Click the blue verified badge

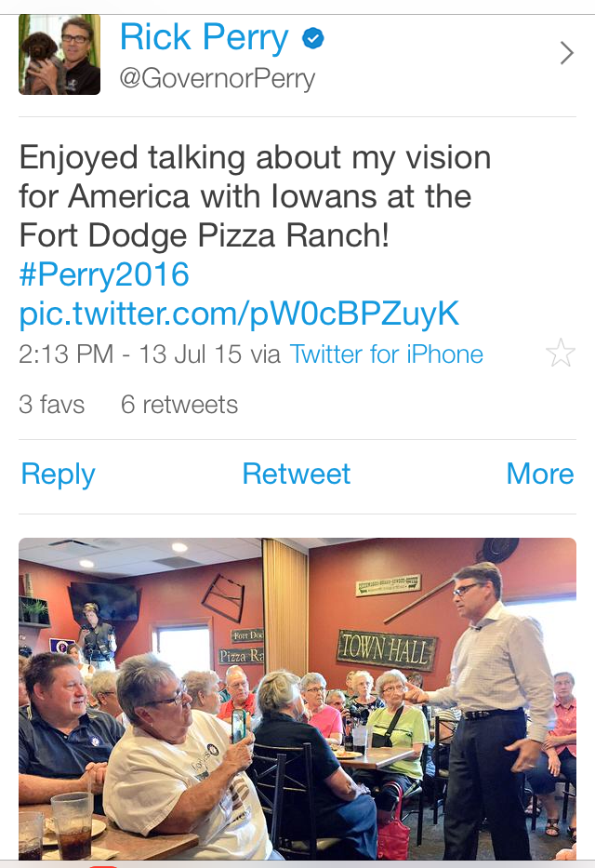[313, 38]
